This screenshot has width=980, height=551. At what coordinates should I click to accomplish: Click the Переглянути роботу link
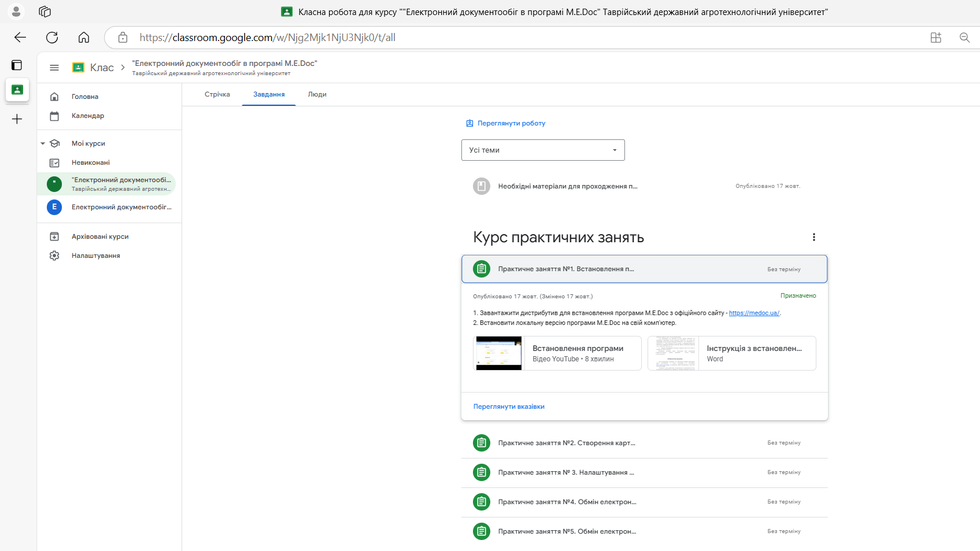[x=506, y=123]
